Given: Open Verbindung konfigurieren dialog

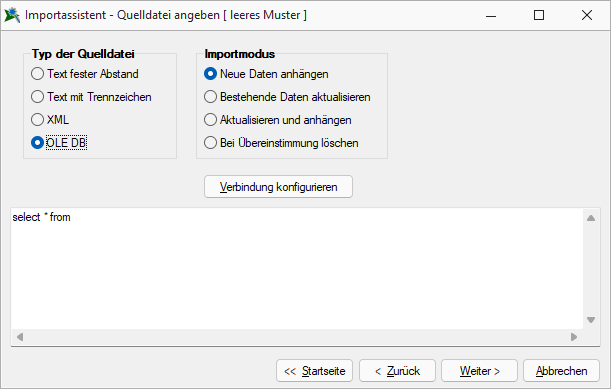Looking at the screenshot, I should 278,187.
